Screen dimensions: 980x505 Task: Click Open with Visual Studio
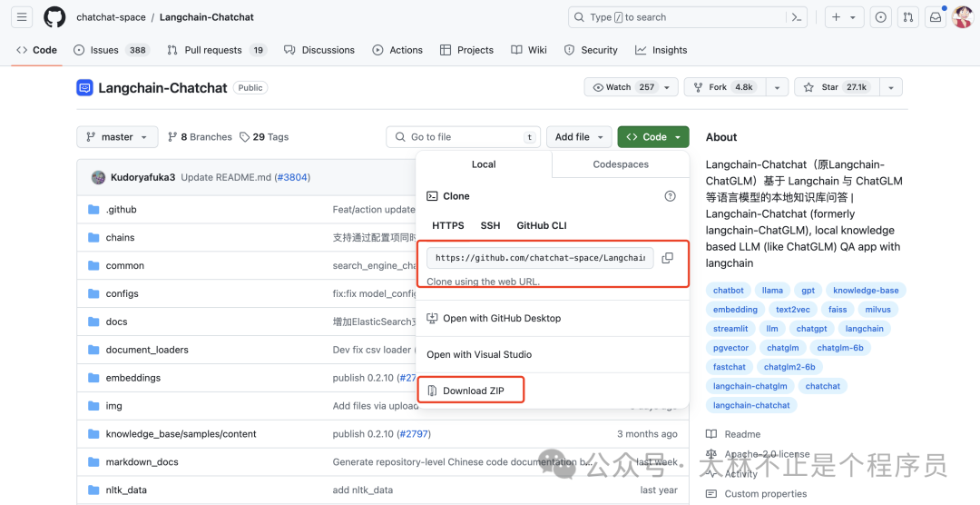[x=479, y=355]
